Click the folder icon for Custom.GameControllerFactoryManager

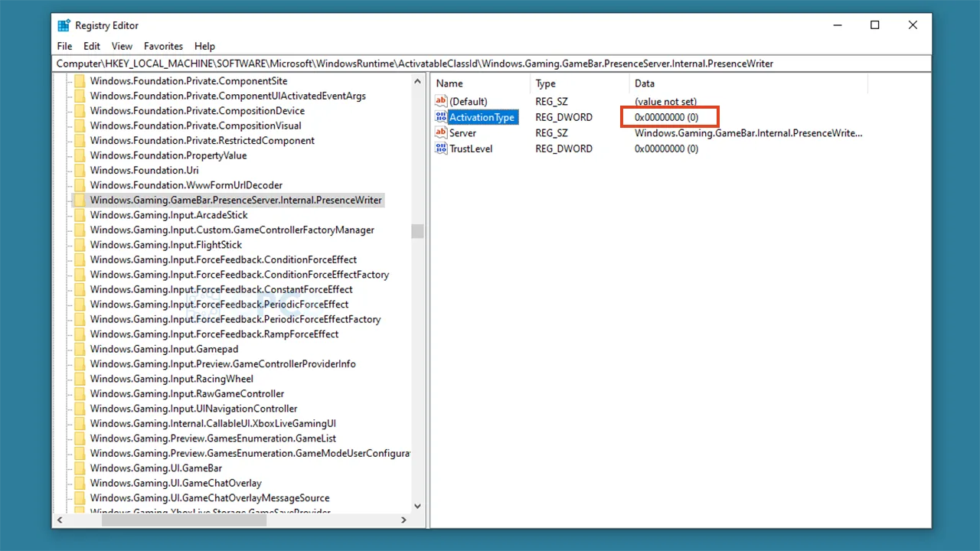click(x=80, y=230)
